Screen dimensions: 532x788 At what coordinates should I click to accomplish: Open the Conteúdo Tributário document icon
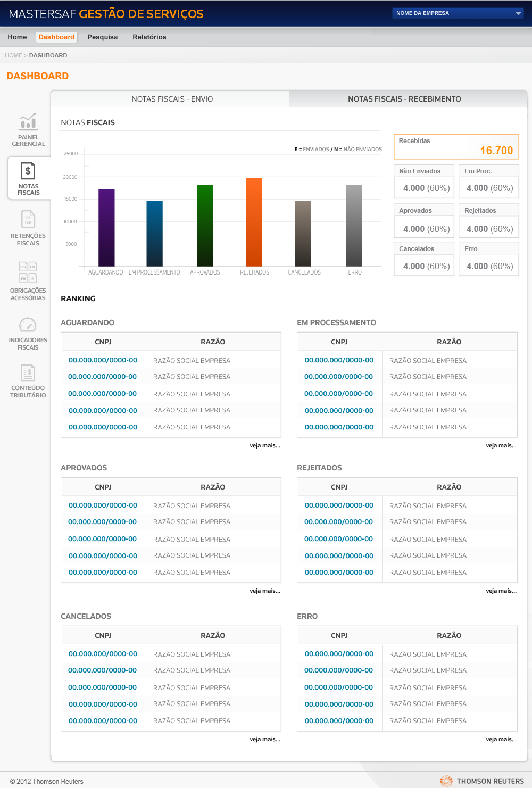point(28,373)
